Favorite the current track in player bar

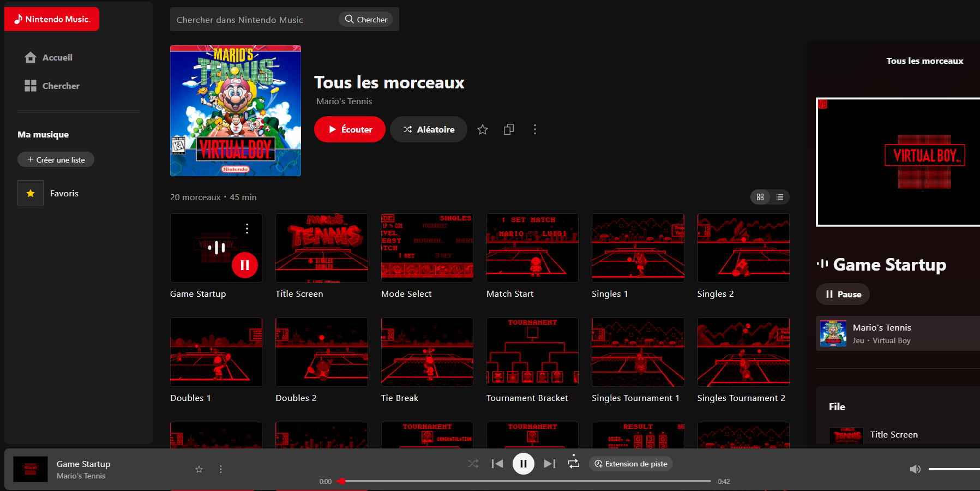point(199,469)
